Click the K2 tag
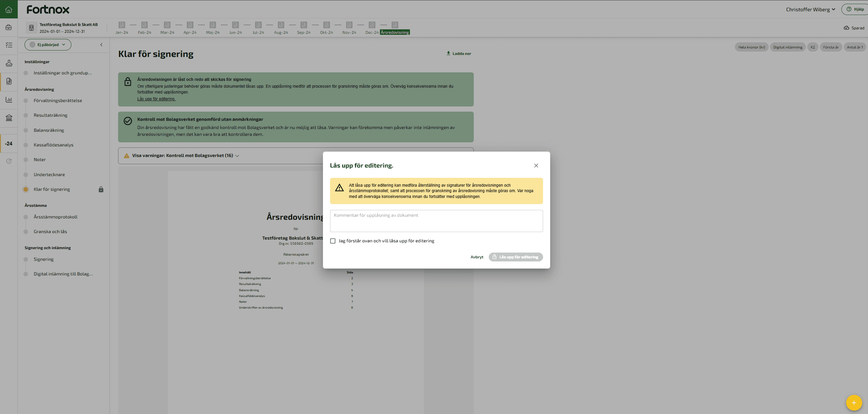868x414 pixels. click(x=813, y=47)
